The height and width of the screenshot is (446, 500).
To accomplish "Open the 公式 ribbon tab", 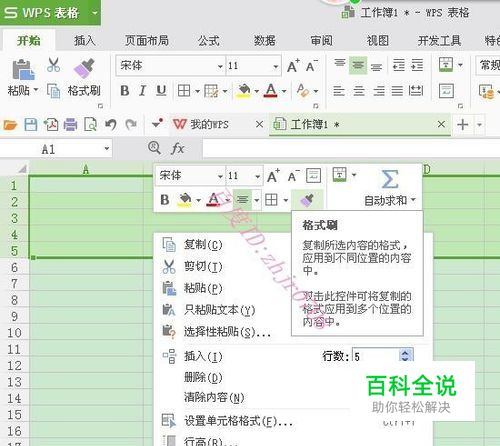I will point(208,41).
